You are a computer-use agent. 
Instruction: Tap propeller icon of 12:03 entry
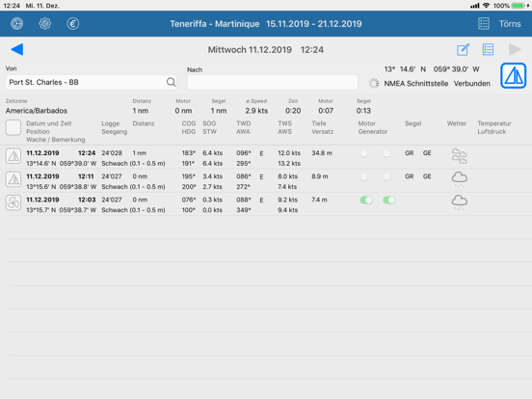click(13, 203)
